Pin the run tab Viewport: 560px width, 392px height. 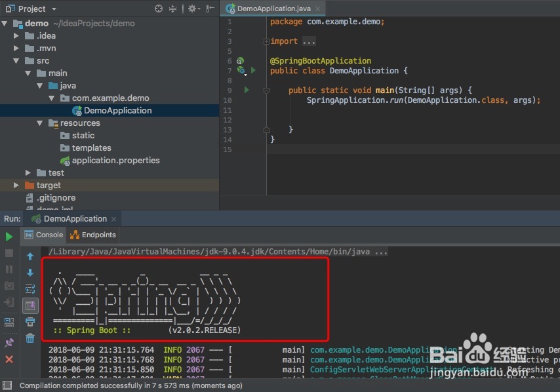[9, 343]
